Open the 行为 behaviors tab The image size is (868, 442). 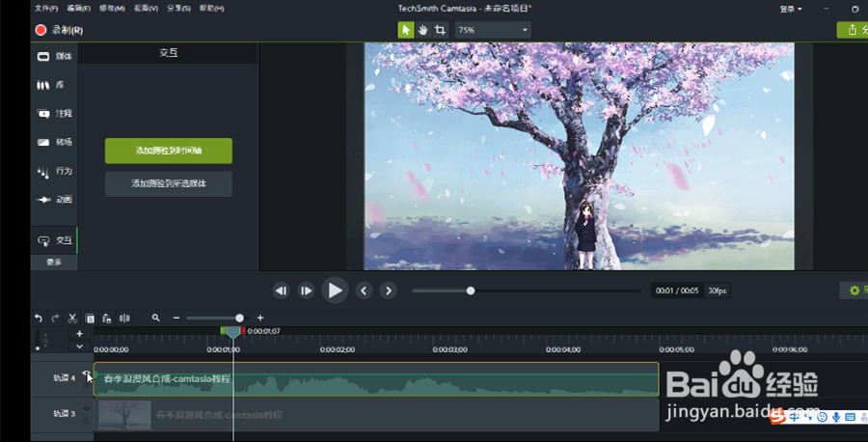54,171
